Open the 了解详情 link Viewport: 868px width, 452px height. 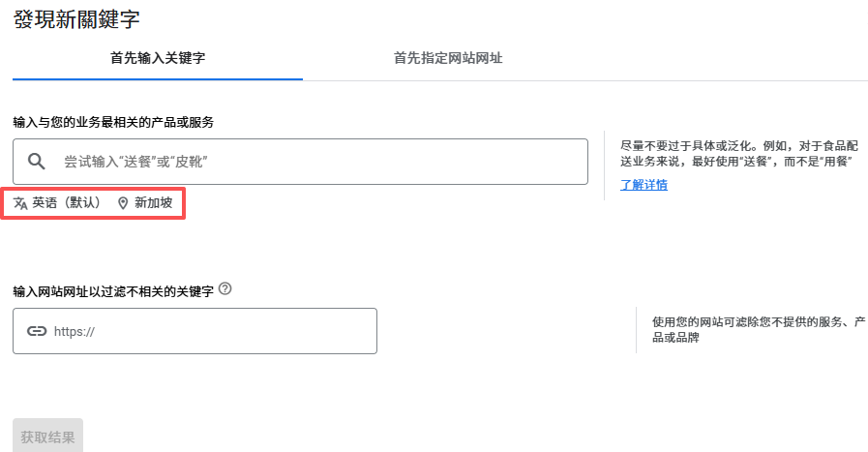(644, 185)
